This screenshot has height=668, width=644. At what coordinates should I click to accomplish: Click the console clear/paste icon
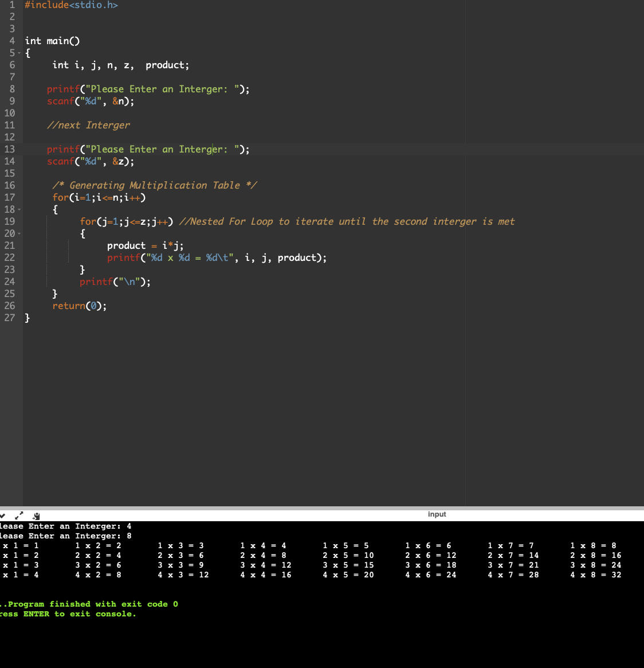coord(36,516)
